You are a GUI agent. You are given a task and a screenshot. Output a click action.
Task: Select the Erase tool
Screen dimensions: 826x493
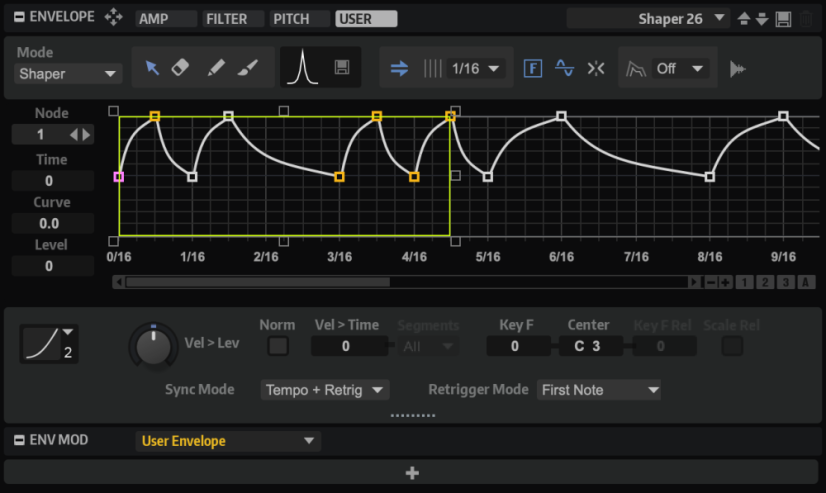(181, 68)
